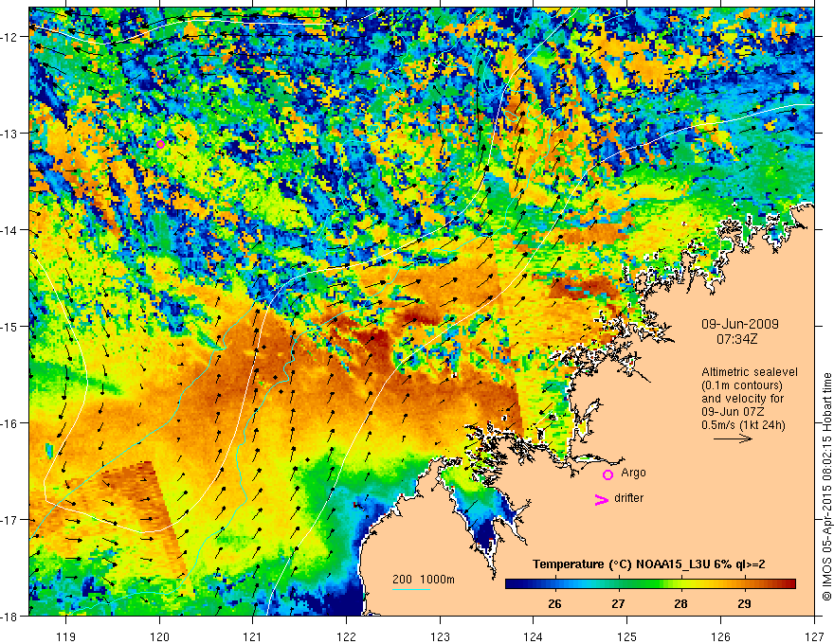Click longitude axis label 123
The width and height of the screenshot is (834, 644).
(x=440, y=636)
